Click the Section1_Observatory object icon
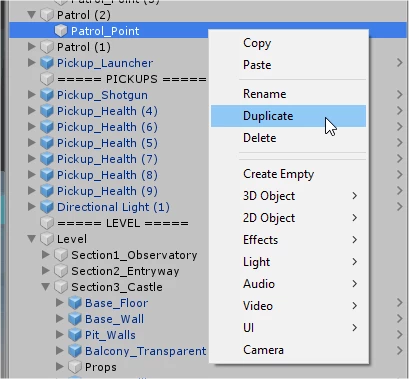The width and height of the screenshot is (409, 379). click(x=61, y=255)
